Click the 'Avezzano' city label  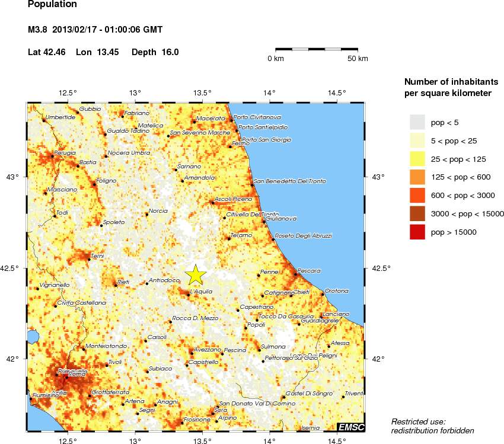[208, 350]
